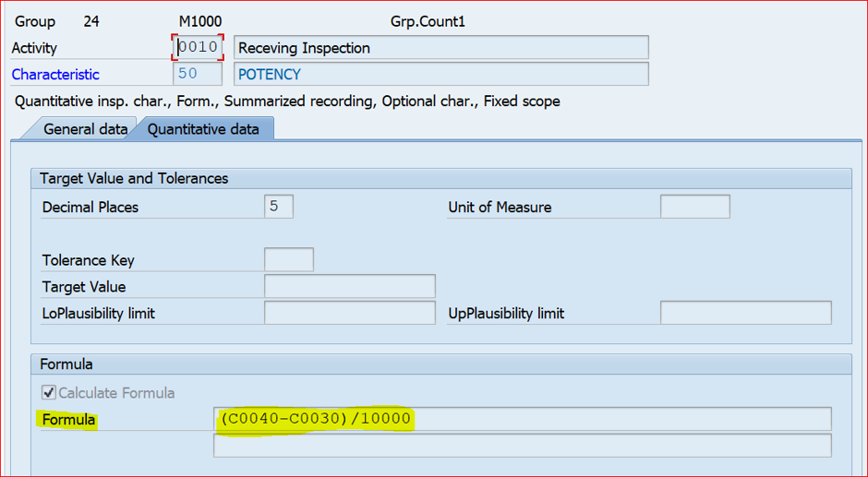Click the Target Value input field

click(350, 286)
